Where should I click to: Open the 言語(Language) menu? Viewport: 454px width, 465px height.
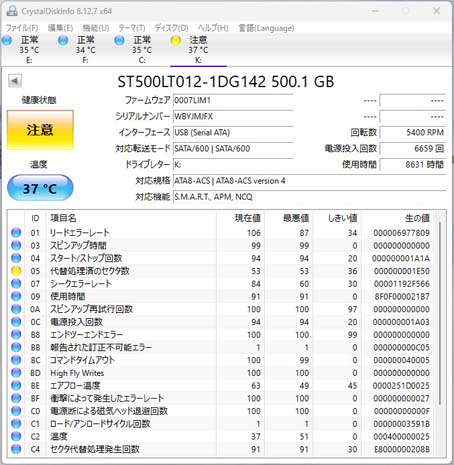tap(266, 28)
